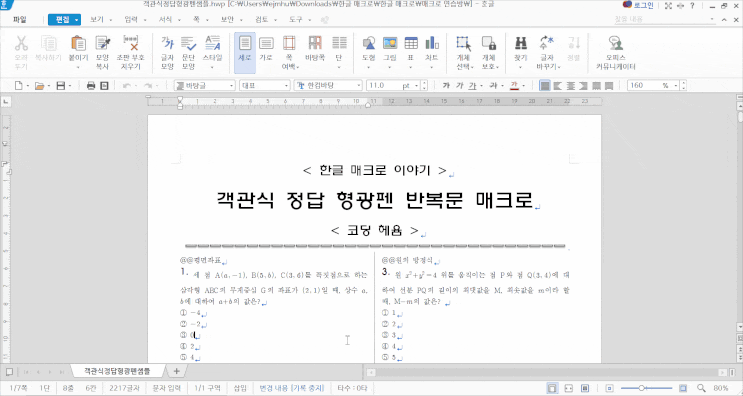Click 변경 내용 [기록 중지] in status bar
The width and height of the screenshot is (743, 396).
291,388
